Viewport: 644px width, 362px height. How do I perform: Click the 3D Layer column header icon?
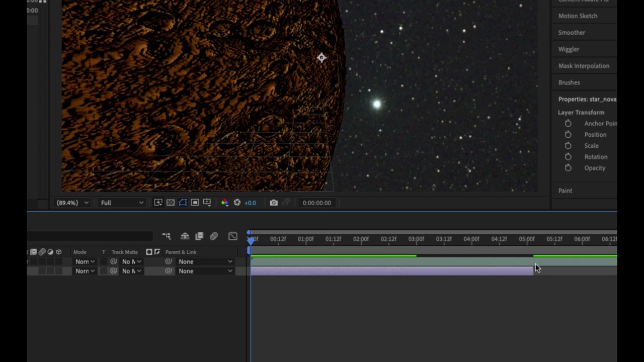click(58, 252)
